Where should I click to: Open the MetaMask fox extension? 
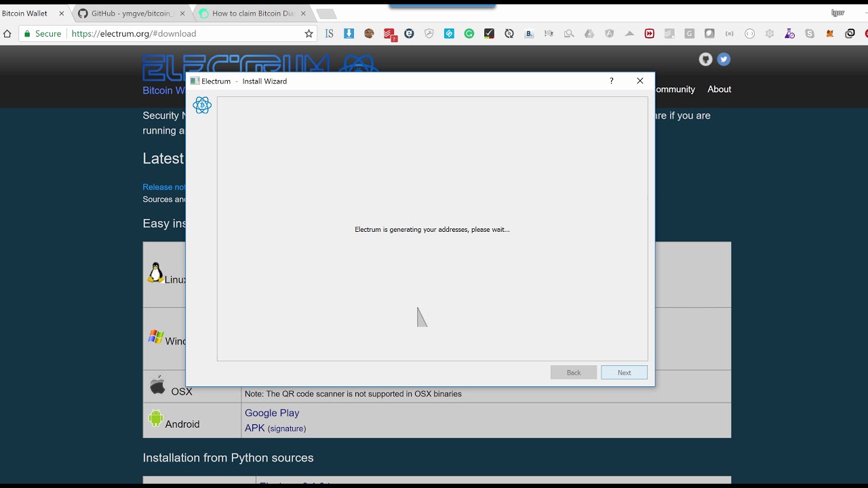829,33
